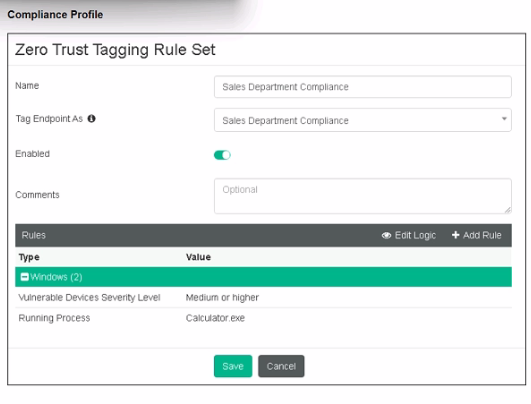Click the Type column header
Viewport: 531px width, 404px height.
coord(29,257)
